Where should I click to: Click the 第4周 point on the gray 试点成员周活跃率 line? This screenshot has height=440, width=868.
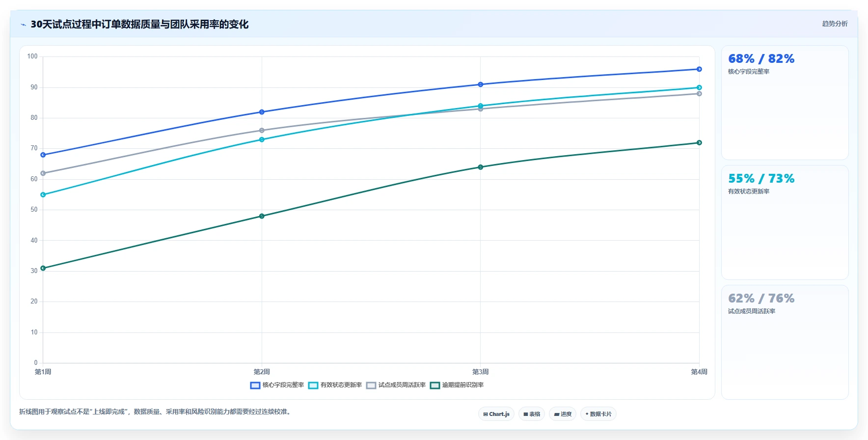[699, 93]
